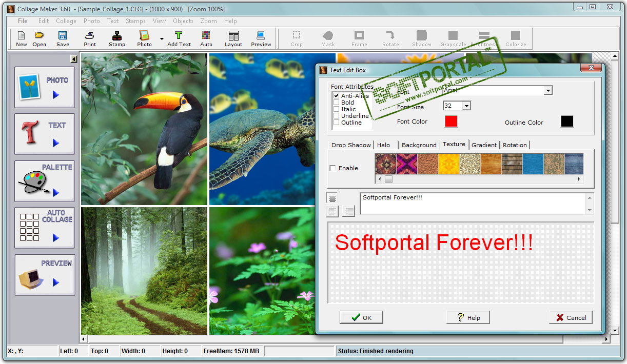Uncheck the Anti-Alias checkbox
Viewport: 627px width, 364px height.
(x=337, y=96)
